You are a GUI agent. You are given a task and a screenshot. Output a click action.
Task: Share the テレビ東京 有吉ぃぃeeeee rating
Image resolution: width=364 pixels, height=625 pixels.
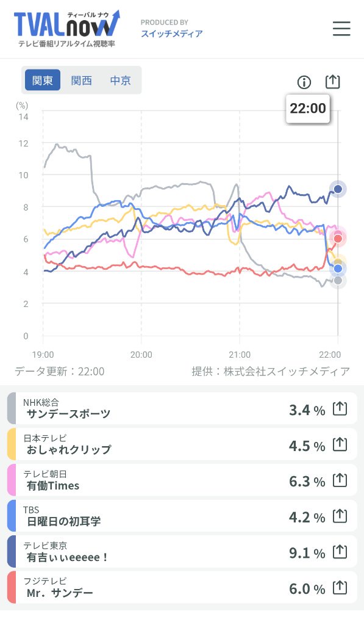(340, 552)
